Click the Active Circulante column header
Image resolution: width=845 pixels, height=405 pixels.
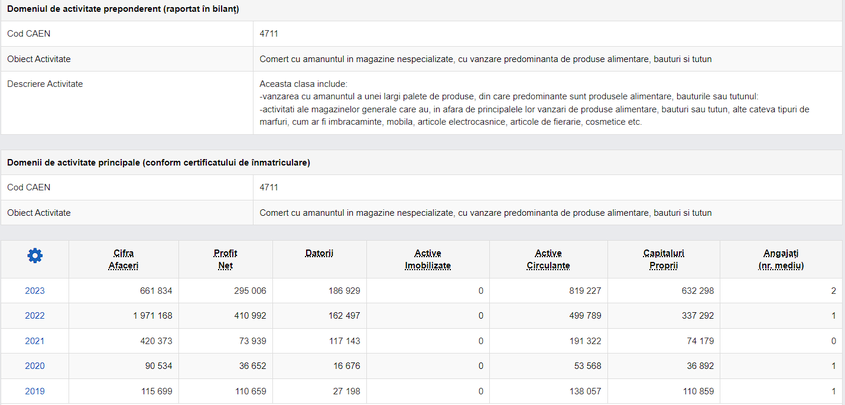[547, 258]
